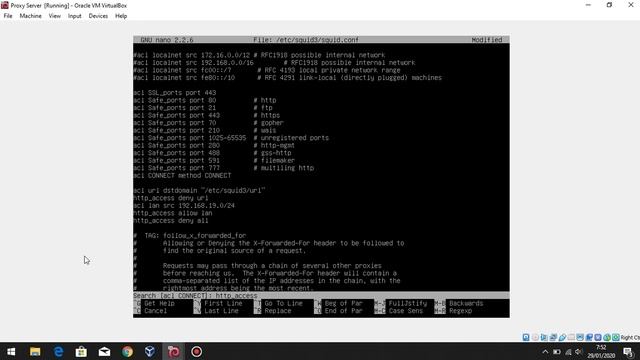The height and width of the screenshot is (360, 640).
Task: Click the network adapter status indicator
Action: pos(553,337)
